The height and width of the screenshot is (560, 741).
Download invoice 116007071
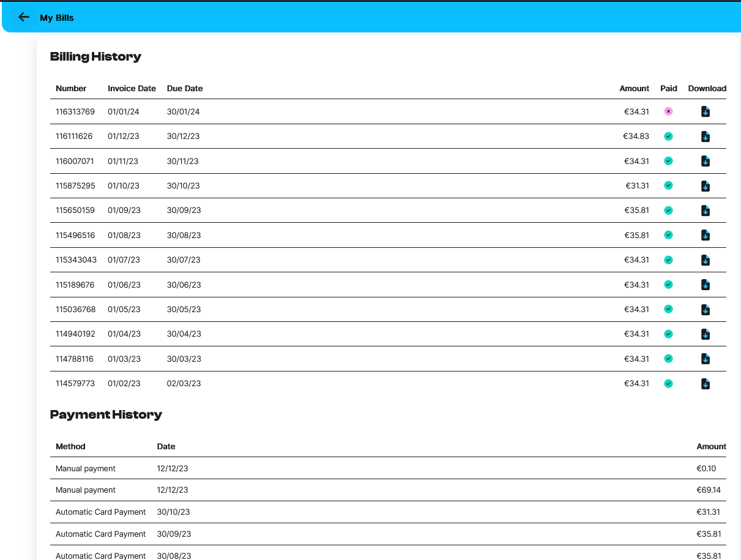706,161
